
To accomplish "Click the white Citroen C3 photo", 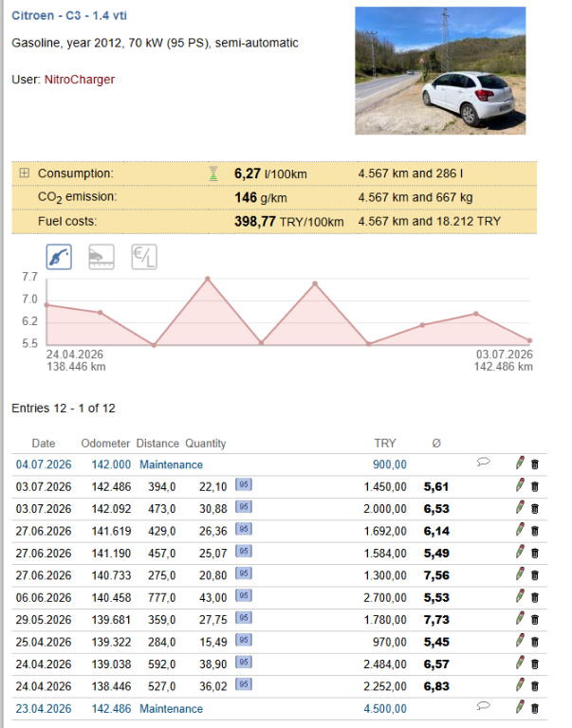I will pos(440,70).
